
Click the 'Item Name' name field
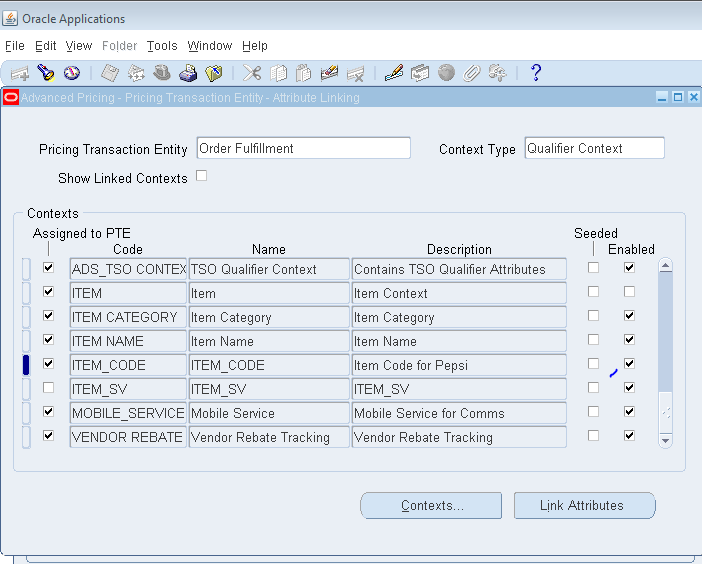(x=269, y=342)
